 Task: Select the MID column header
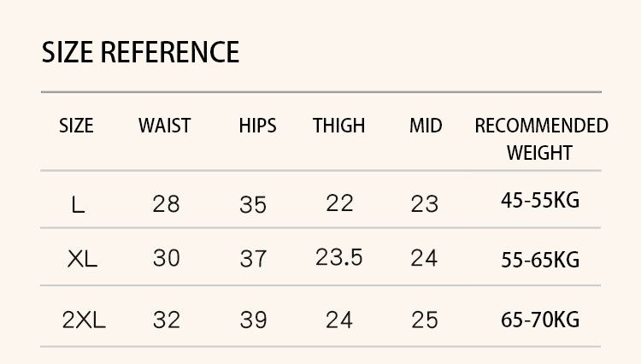[x=426, y=126]
